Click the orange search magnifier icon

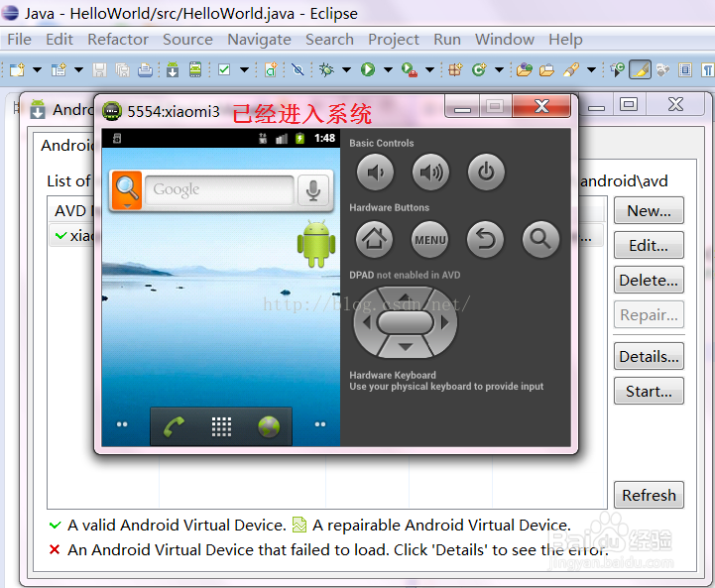pos(127,190)
